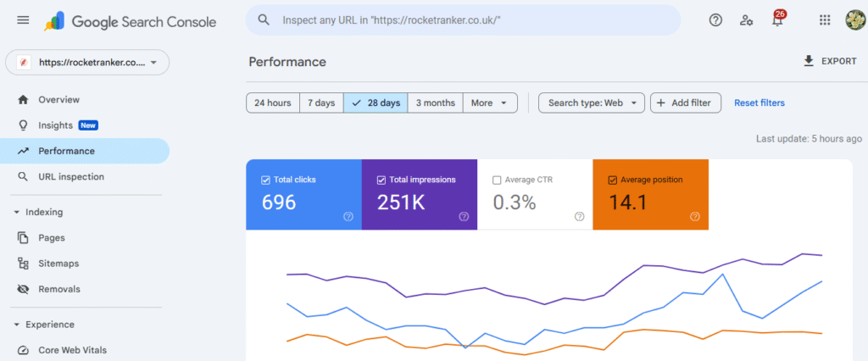Screen dimensions: 868x361
Task: Select the 7 days date range
Action: click(x=321, y=103)
